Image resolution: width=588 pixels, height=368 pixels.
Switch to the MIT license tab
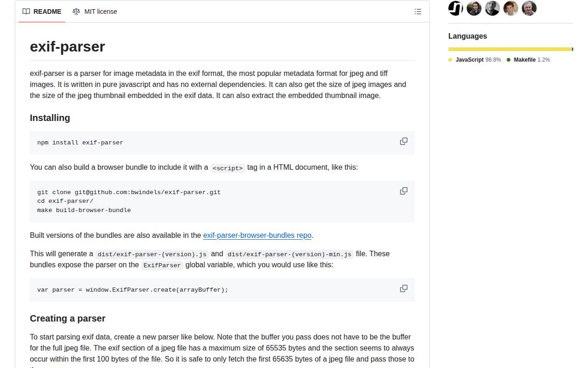coord(95,11)
